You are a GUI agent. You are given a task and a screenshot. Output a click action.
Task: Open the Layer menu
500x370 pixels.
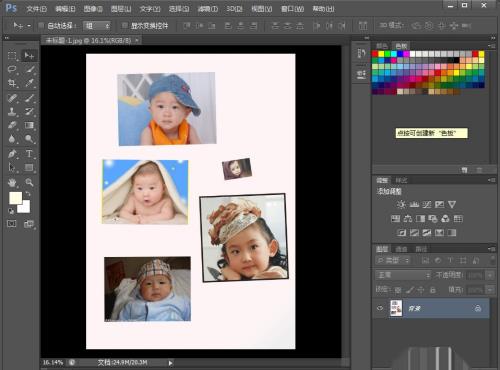pyautogui.click(x=121, y=9)
